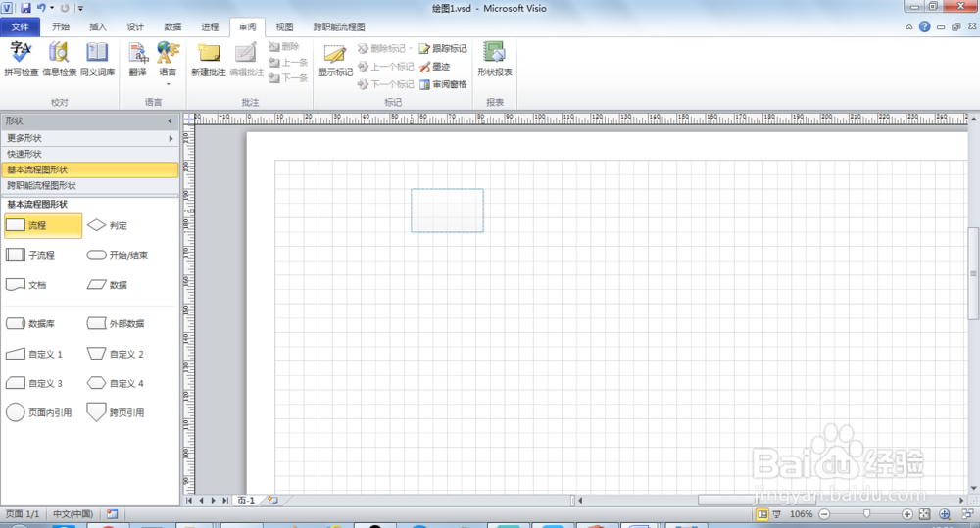
Task: Click 中文(中国) language status entry
Action: pyautogui.click(x=73, y=514)
